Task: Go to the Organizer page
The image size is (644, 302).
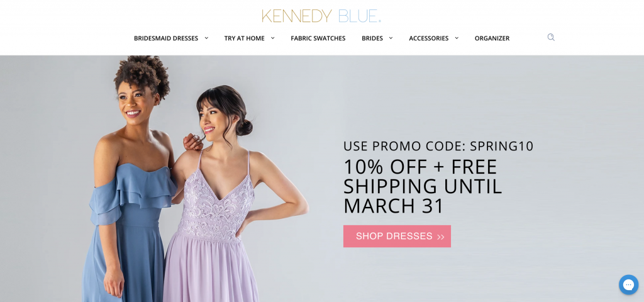Action: click(492, 38)
